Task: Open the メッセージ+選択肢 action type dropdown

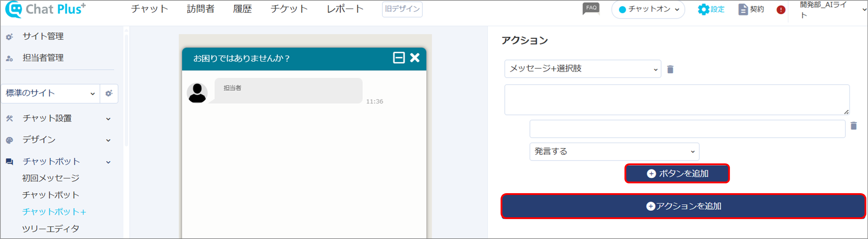Action: click(583, 69)
